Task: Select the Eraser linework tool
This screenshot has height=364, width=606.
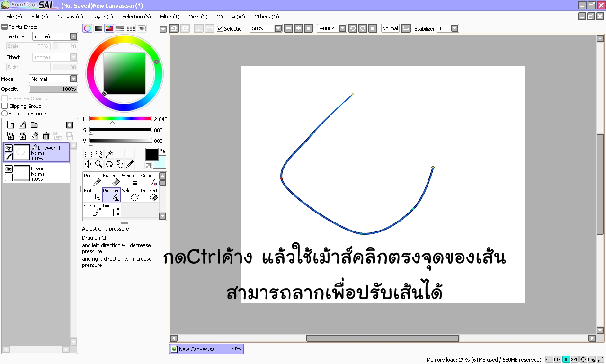Action: pyautogui.click(x=111, y=179)
